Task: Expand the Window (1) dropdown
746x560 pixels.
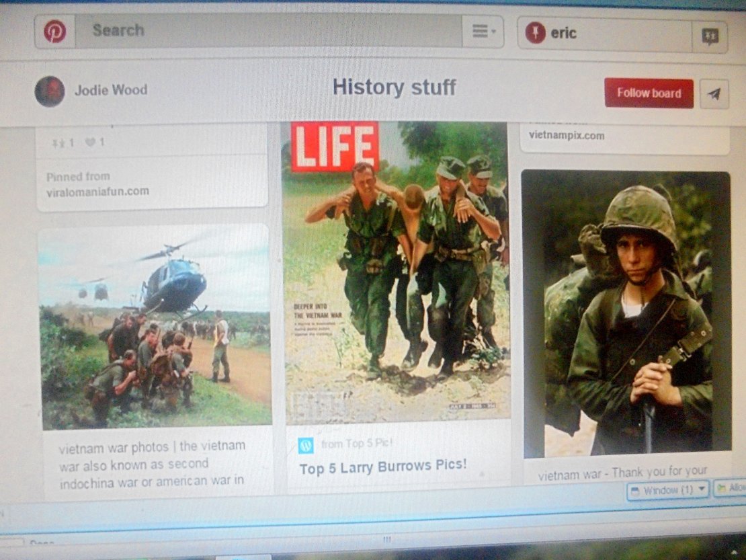Action: [668, 490]
